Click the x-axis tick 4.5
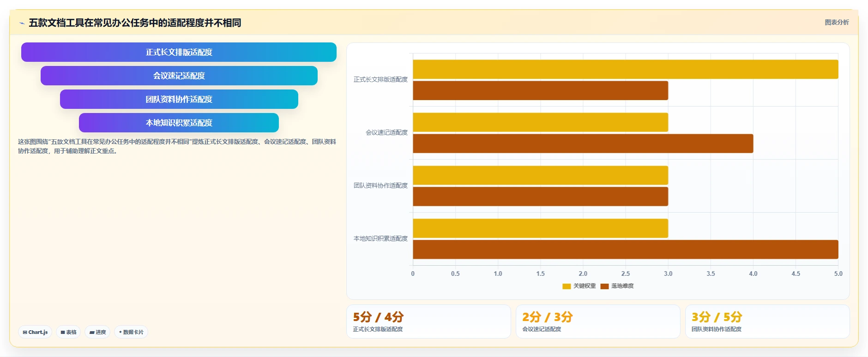 (796, 274)
